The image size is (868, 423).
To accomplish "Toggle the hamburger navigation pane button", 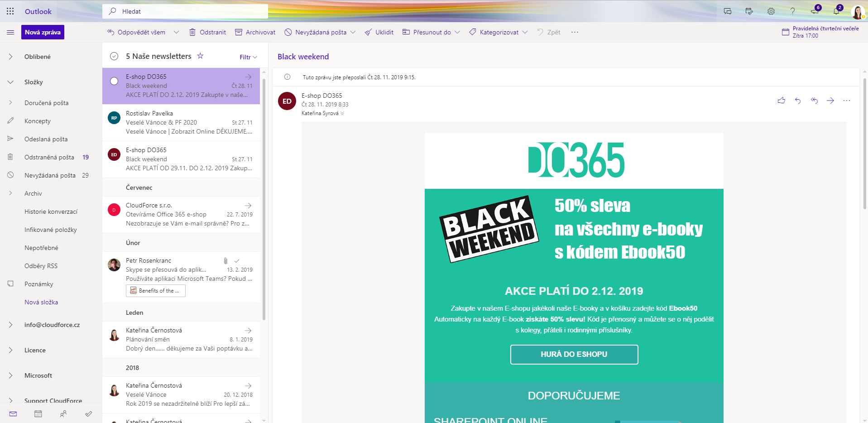I will coord(10,32).
